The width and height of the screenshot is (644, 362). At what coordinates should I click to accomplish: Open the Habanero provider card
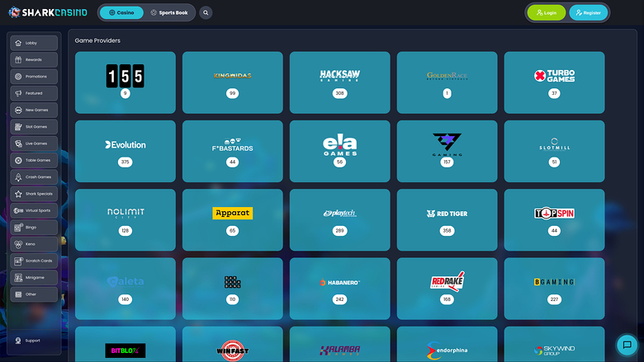[339, 289]
